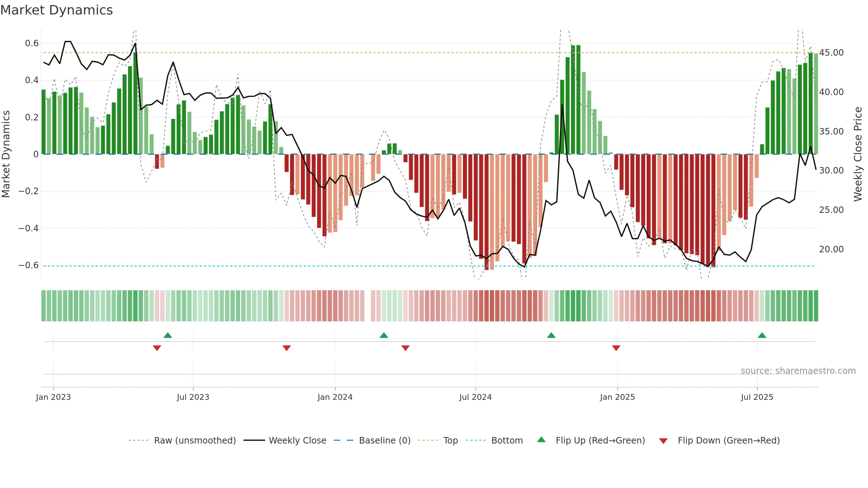Image resolution: width=868 pixels, height=488 pixels.
Task: Click red triangle icon in legend
Action: point(663,441)
